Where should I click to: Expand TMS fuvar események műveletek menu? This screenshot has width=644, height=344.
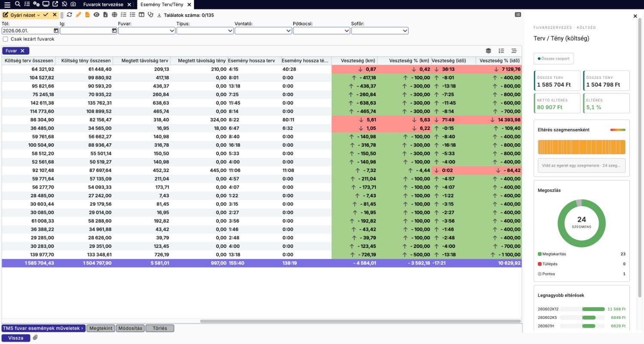(43, 328)
